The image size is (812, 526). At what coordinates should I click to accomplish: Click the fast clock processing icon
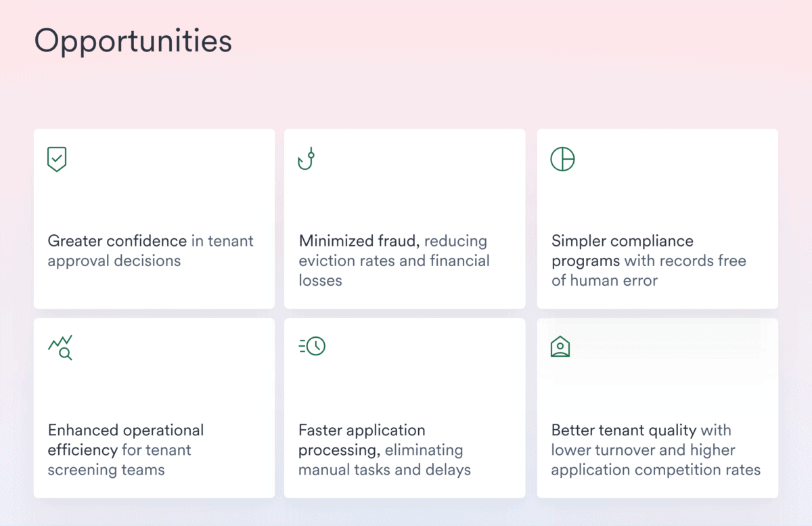(x=313, y=346)
